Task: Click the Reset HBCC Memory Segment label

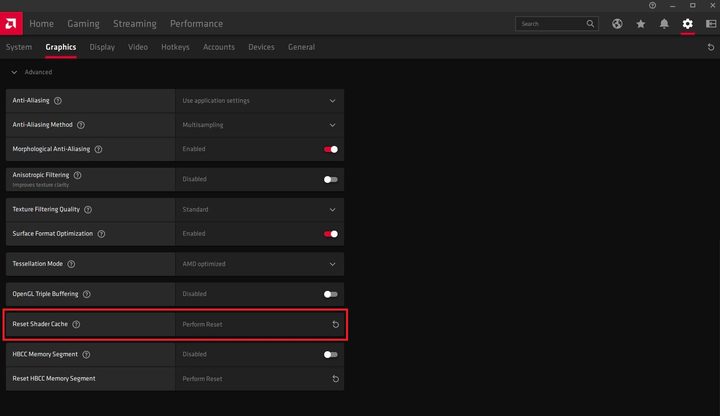Action: tap(54, 379)
